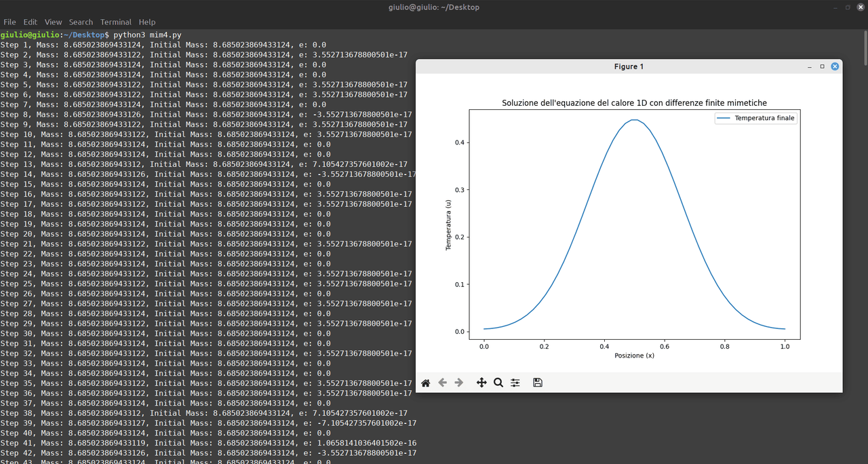Minimize the Figure 1 window

(810, 66)
